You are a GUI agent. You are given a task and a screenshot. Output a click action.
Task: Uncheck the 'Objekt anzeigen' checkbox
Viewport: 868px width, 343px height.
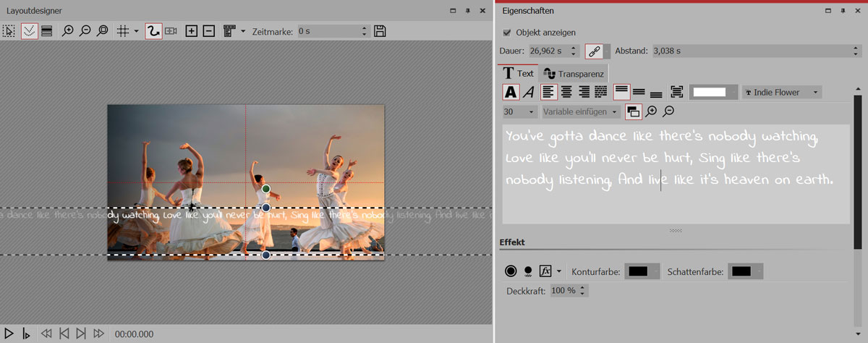click(x=506, y=33)
